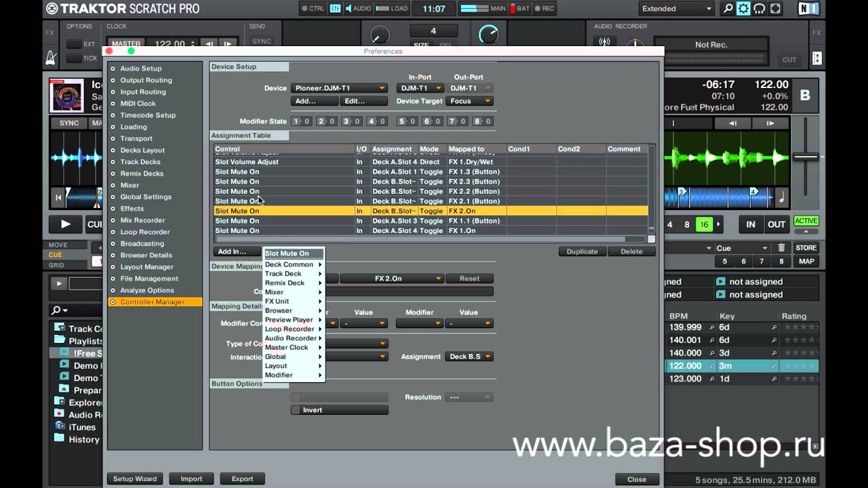Delete cue with trash icon on Deck B
The image size is (868, 488).
pyautogui.click(x=781, y=248)
